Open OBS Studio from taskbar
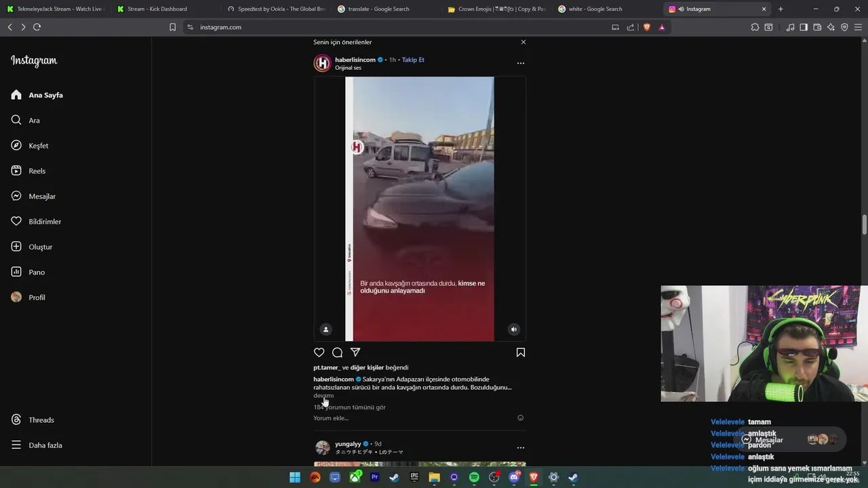868x488 pixels. (x=494, y=477)
